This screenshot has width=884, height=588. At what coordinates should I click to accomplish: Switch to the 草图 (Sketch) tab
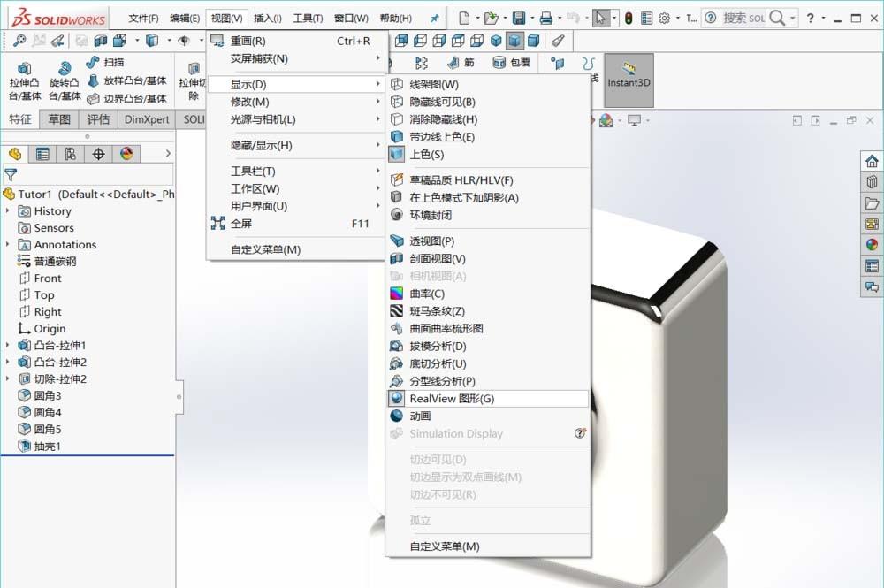pyautogui.click(x=58, y=118)
